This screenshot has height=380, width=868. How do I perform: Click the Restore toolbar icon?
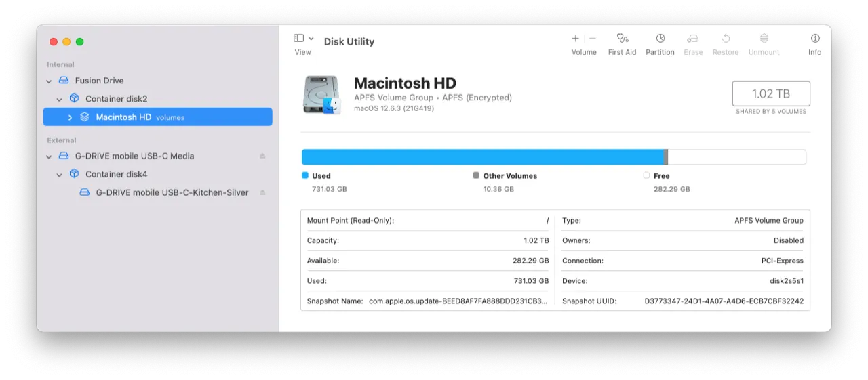(x=725, y=39)
